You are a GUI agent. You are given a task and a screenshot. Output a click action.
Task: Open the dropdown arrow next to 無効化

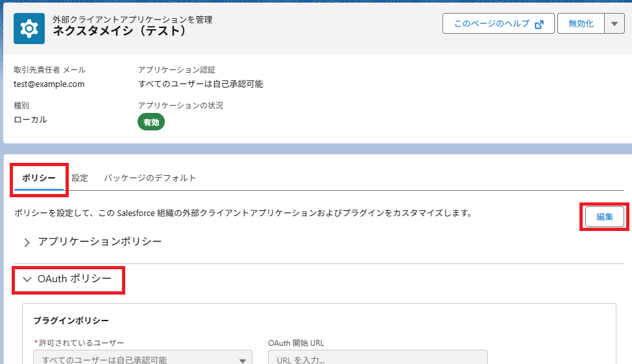coord(614,24)
